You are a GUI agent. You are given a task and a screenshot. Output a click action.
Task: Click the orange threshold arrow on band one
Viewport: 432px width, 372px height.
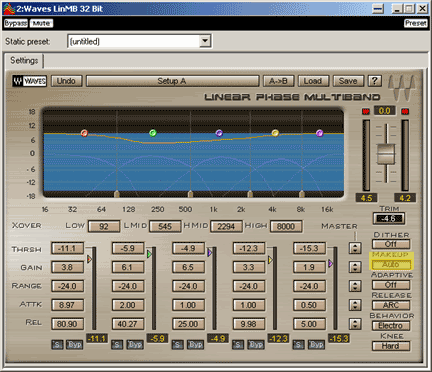(89, 259)
